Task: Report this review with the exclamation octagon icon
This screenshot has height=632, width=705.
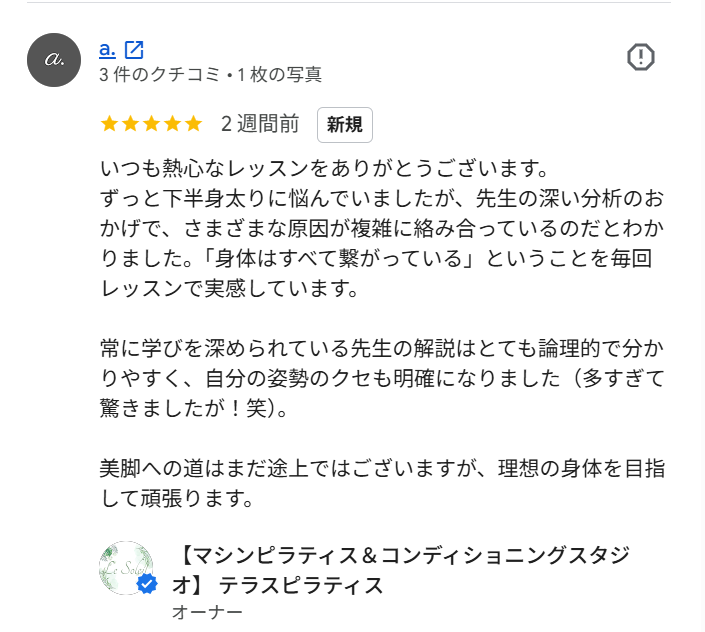Action: (641, 57)
